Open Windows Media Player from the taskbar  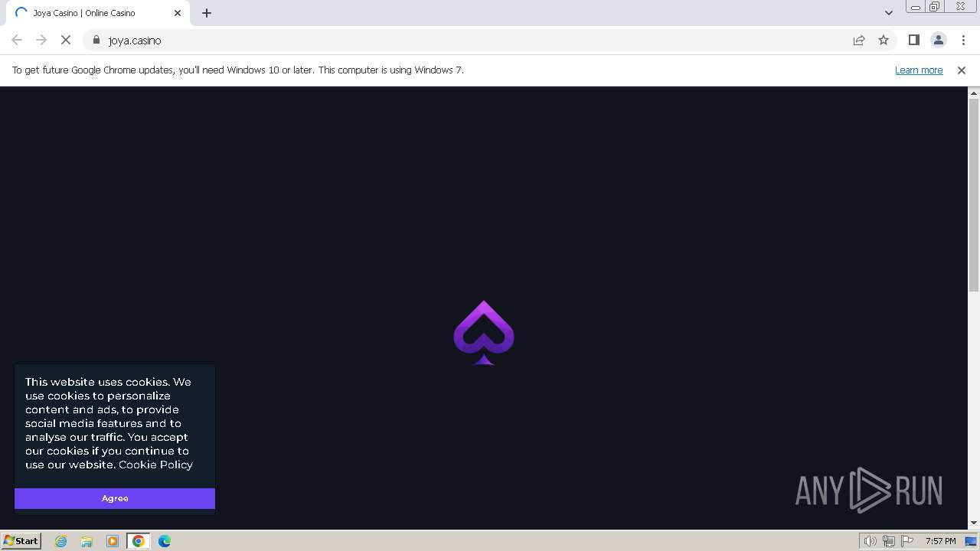click(x=113, y=541)
